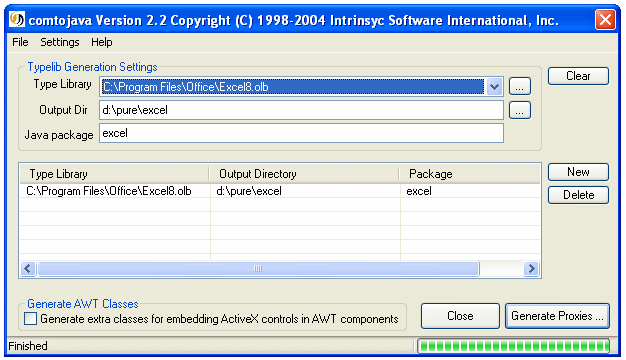
Task: Click the Output Dir text field
Action: click(x=301, y=110)
